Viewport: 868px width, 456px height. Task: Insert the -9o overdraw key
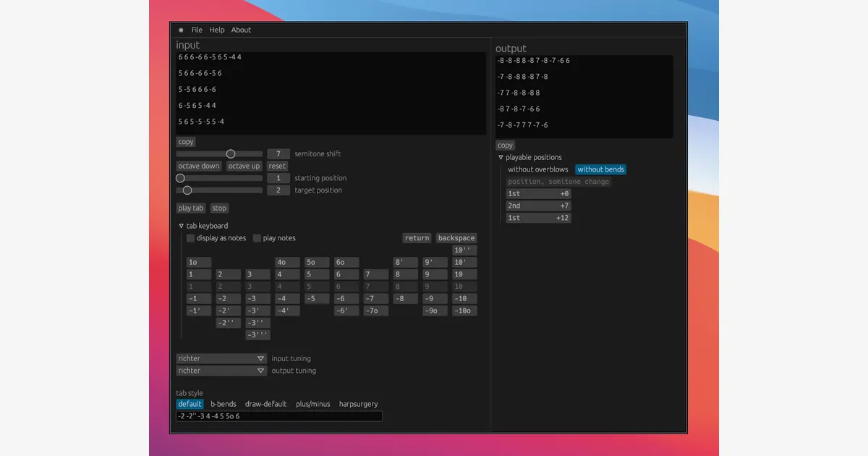tap(435, 311)
